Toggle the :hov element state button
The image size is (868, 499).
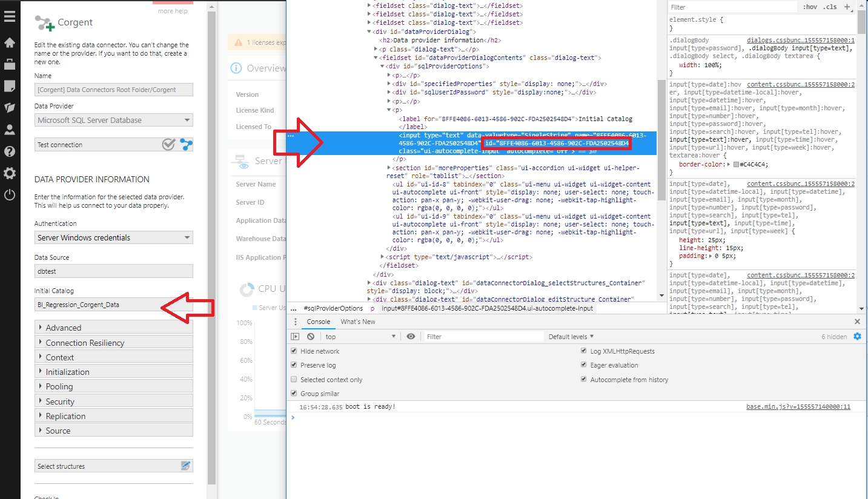810,7
